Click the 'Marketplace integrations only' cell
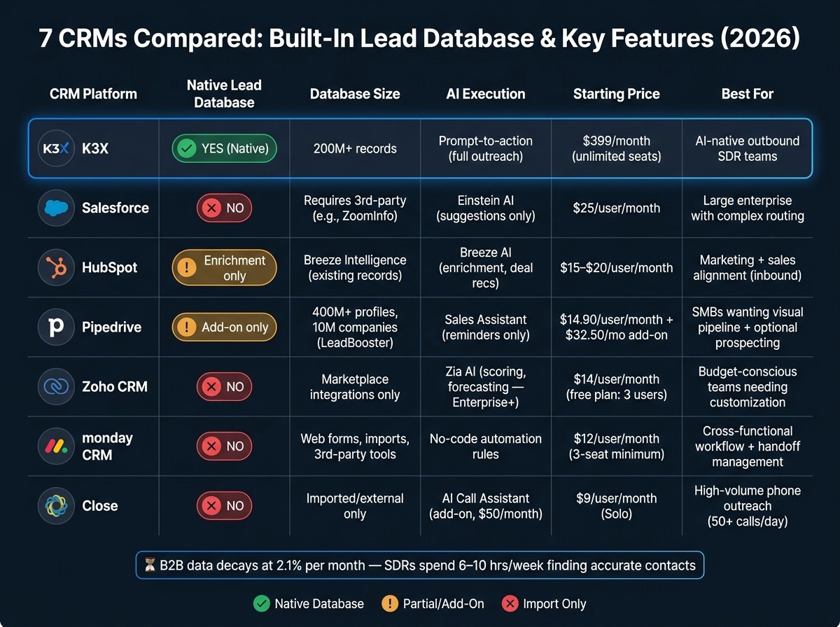The width and height of the screenshot is (840, 627). point(355,386)
